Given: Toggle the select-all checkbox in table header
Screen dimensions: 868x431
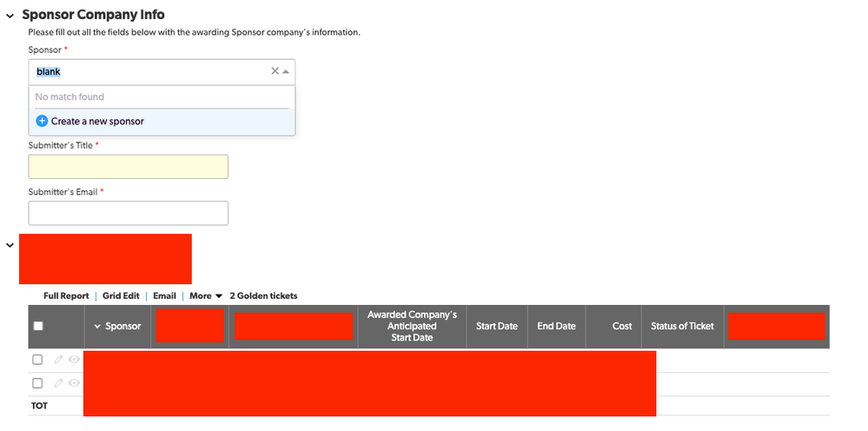Looking at the screenshot, I should click(38, 326).
